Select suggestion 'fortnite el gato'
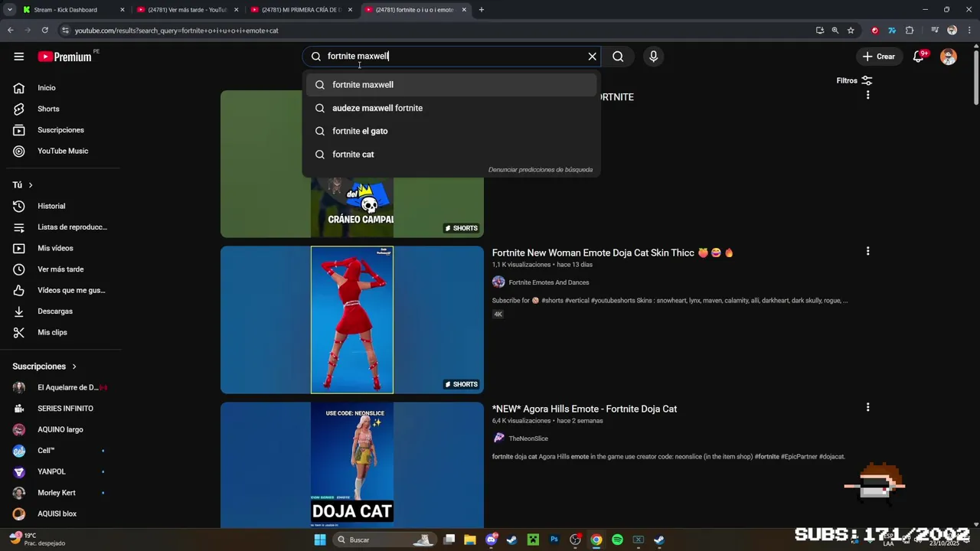Viewport: 980px width, 551px height. [x=451, y=131]
